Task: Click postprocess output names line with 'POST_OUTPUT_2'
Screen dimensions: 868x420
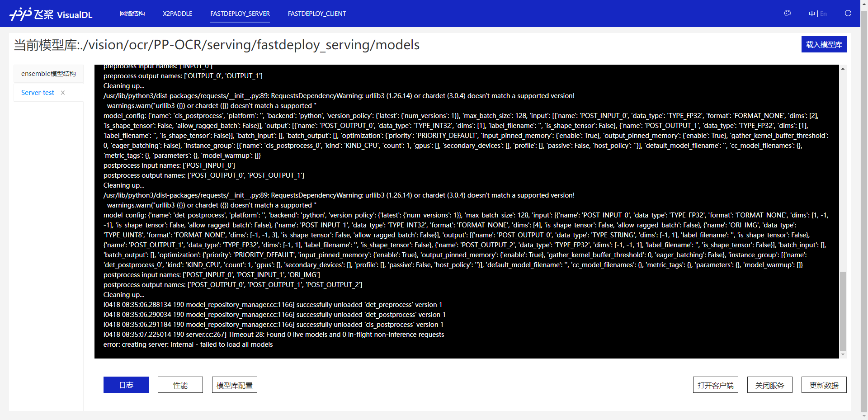Action: (x=233, y=285)
